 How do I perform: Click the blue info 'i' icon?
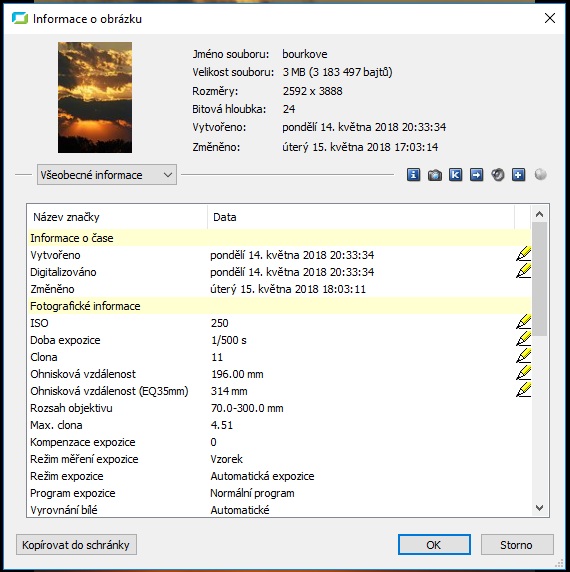pyautogui.click(x=414, y=175)
